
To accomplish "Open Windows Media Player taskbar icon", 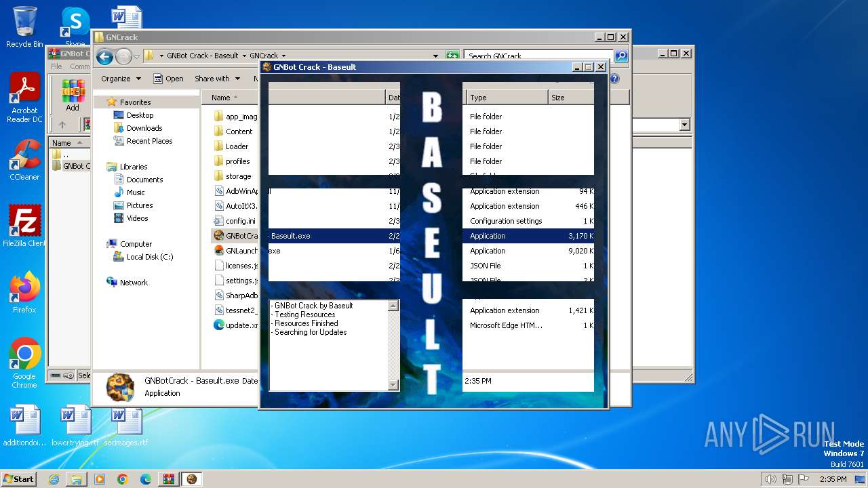I will coord(100,479).
